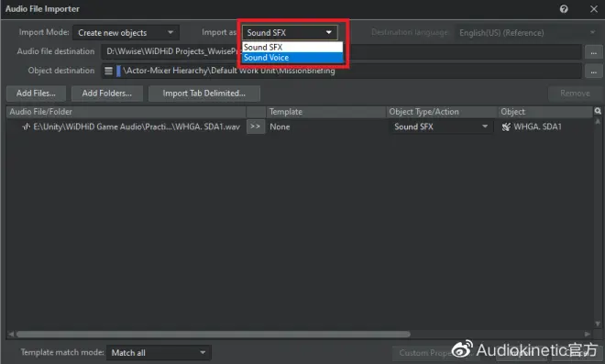Click the Object destination path field
This screenshot has width=605, height=364.
tap(341, 71)
